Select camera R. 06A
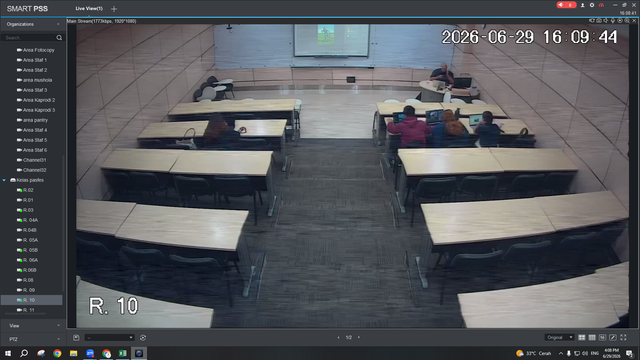640x360 pixels. click(27, 260)
